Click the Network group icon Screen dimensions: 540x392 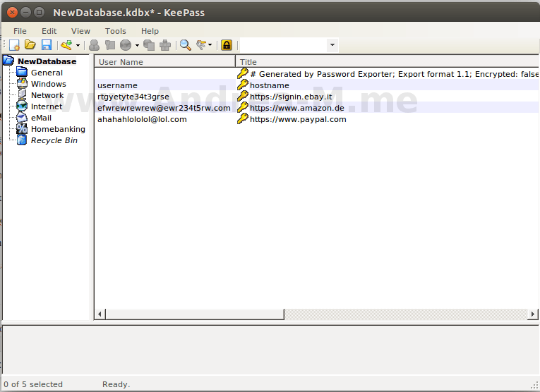pyautogui.click(x=22, y=95)
